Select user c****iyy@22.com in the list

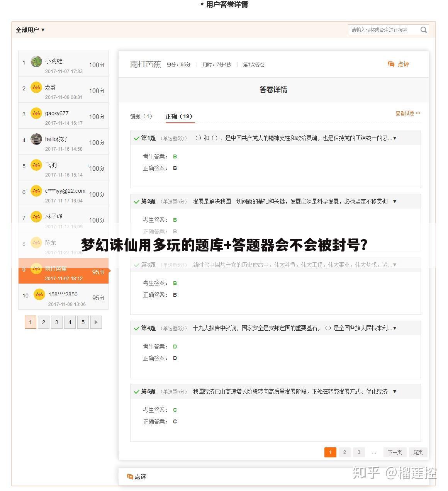coord(63,193)
